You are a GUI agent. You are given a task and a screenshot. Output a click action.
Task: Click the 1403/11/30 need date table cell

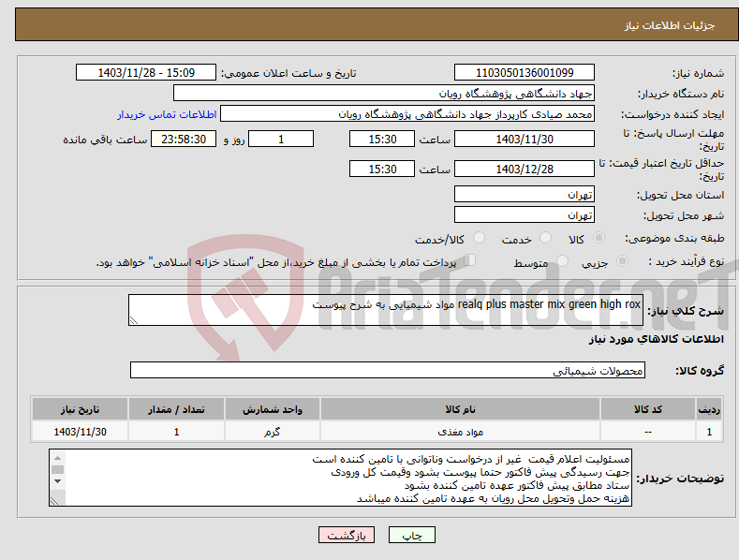coord(81,432)
